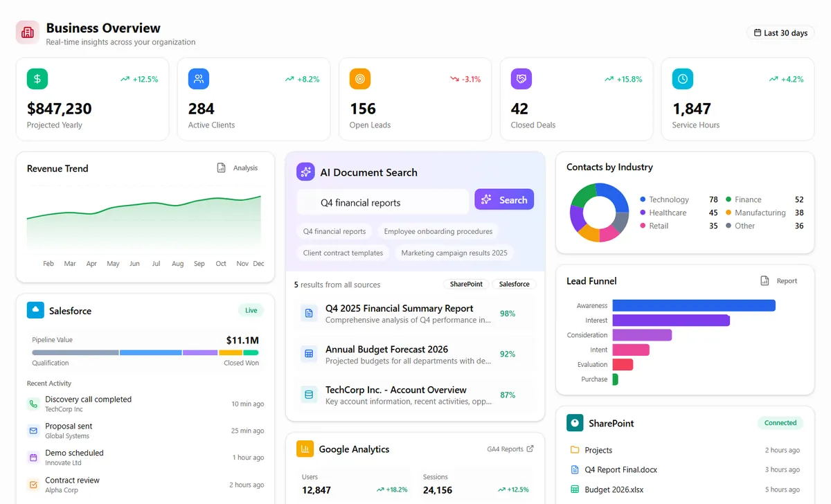Click the AI Document Search sparkle icon
831x504 pixels.
click(x=305, y=171)
